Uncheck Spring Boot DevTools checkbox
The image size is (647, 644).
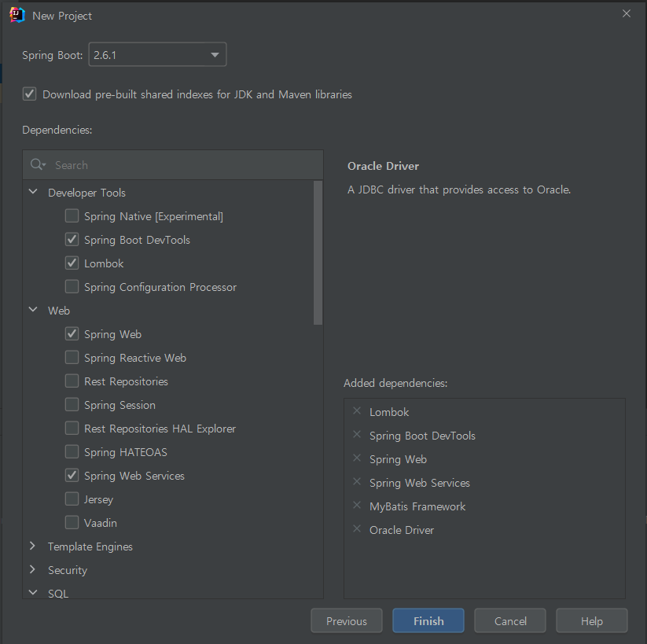pyautogui.click(x=72, y=239)
